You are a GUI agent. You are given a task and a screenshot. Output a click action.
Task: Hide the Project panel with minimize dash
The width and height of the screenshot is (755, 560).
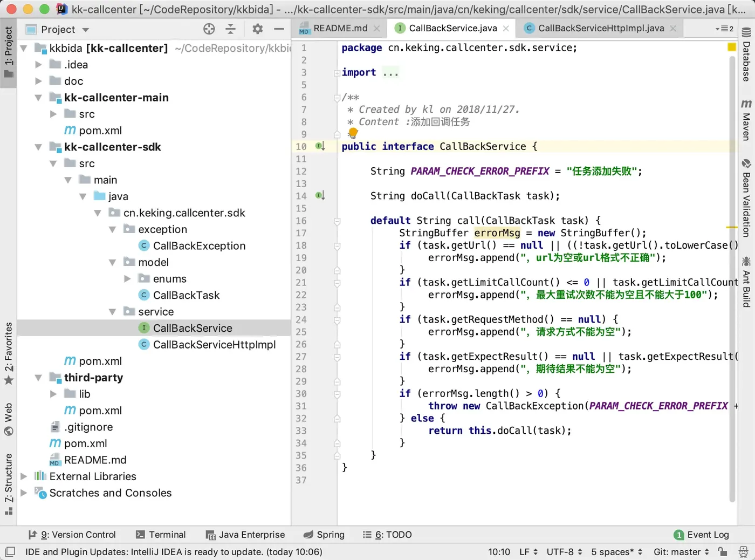click(x=279, y=29)
